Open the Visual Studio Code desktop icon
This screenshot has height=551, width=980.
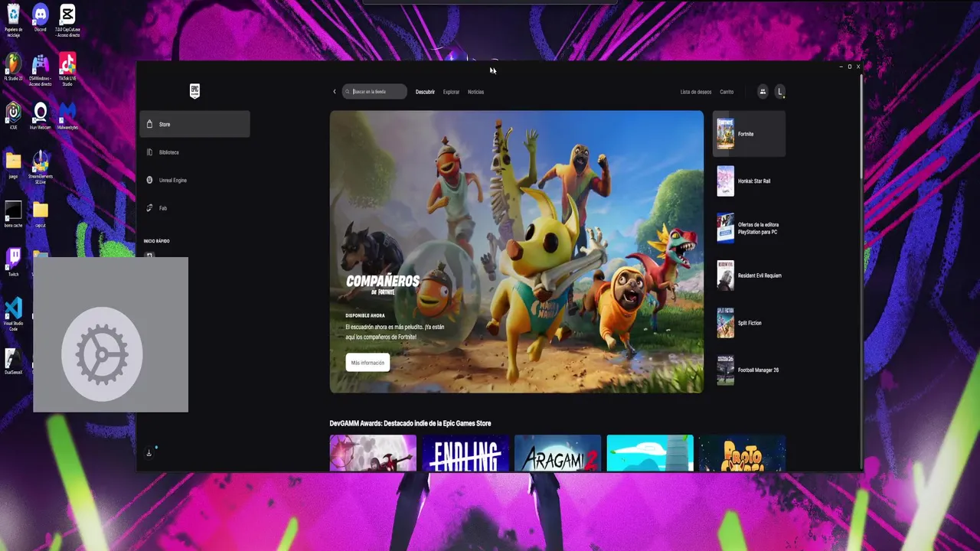(13, 315)
